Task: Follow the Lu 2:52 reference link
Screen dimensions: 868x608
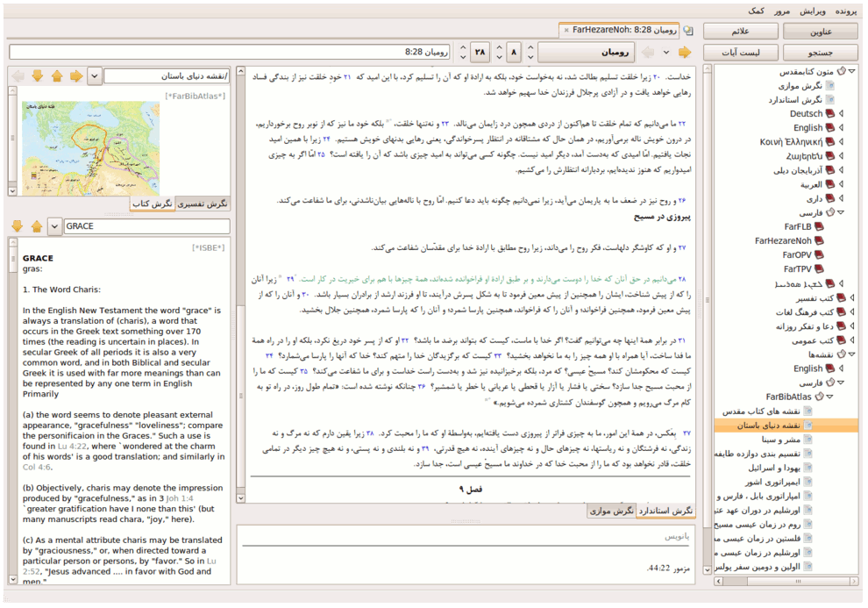Action: [119, 567]
